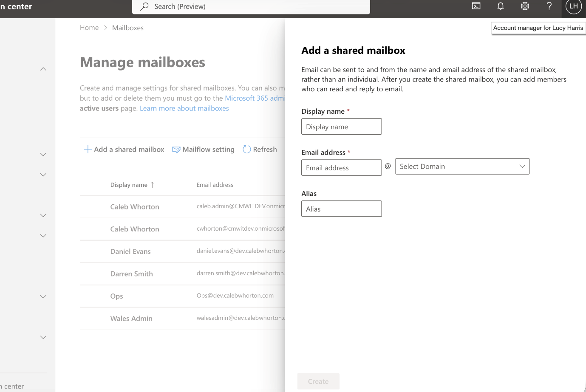The width and height of the screenshot is (586, 392).
Task: Open Mailflow setting
Action: [x=203, y=149]
